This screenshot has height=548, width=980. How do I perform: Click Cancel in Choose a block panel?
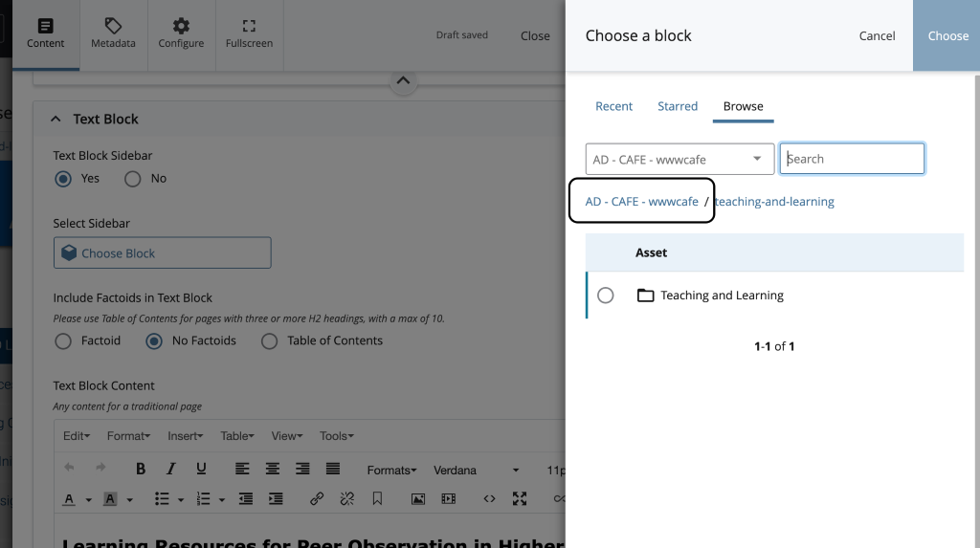(x=877, y=36)
